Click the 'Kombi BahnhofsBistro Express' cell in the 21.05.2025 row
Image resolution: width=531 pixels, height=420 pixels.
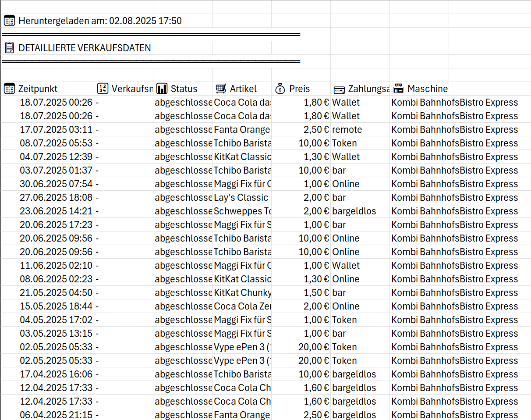(x=455, y=293)
